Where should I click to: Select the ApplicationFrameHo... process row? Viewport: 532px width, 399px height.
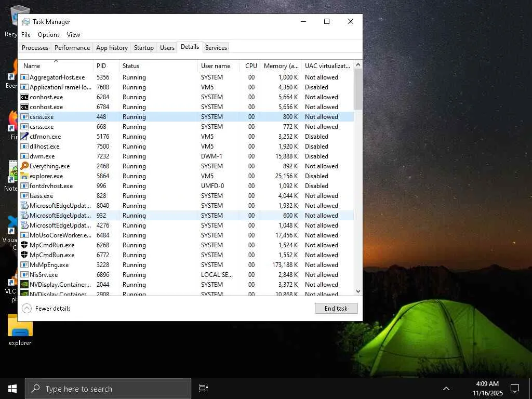click(187, 87)
